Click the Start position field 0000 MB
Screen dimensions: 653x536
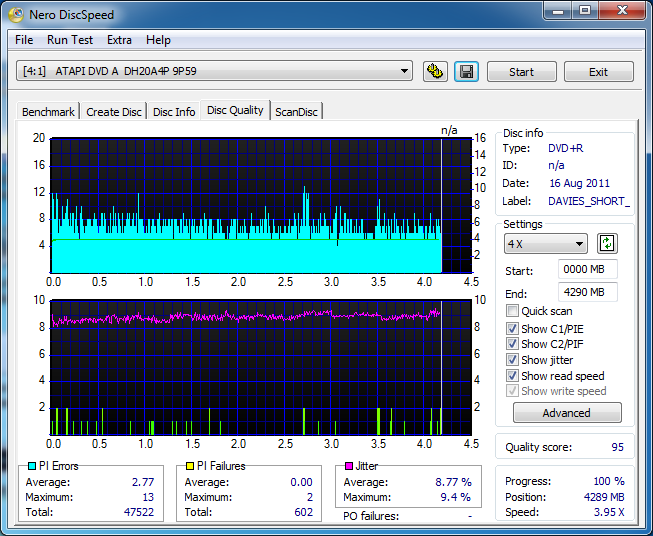tap(588, 269)
